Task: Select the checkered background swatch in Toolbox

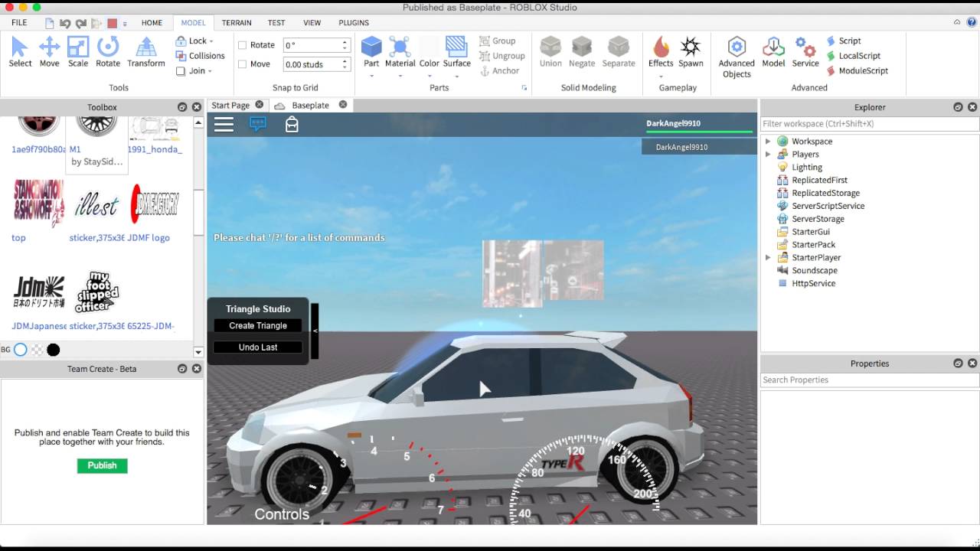Action: pyautogui.click(x=37, y=350)
